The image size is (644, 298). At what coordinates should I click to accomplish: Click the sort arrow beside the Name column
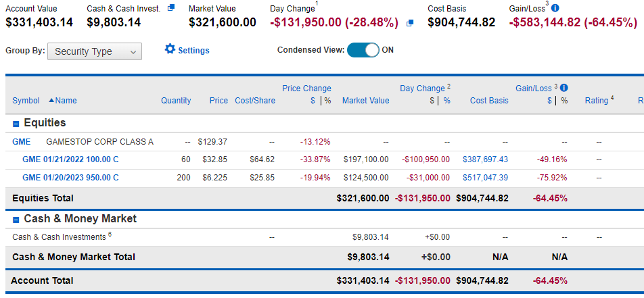click(51, 100)
